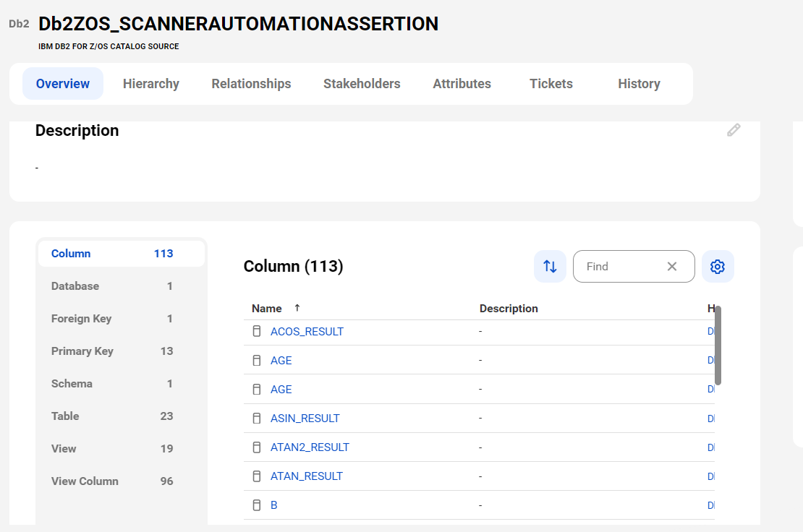Select the View category with 19 items
The image size is (803, 532).
tap(122, 449)
